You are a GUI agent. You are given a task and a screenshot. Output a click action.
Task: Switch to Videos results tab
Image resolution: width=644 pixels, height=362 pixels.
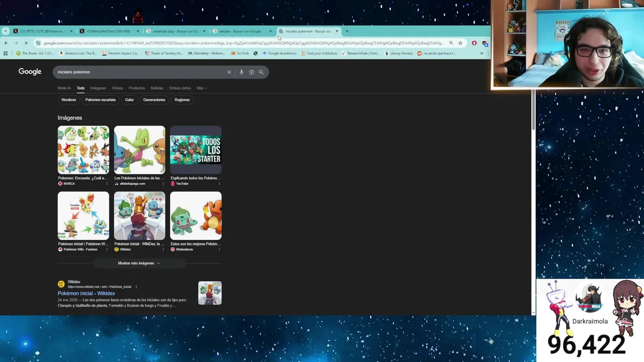coord(117,88)
